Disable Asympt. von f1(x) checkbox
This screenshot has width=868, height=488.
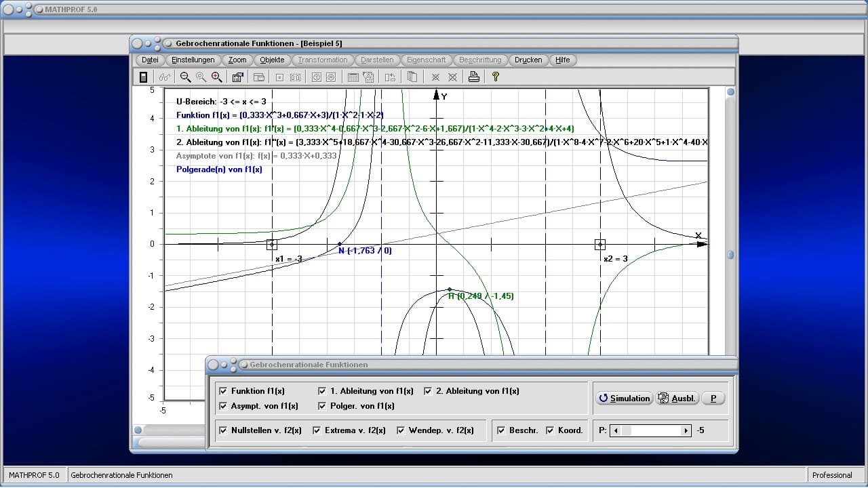pos(223,406)
